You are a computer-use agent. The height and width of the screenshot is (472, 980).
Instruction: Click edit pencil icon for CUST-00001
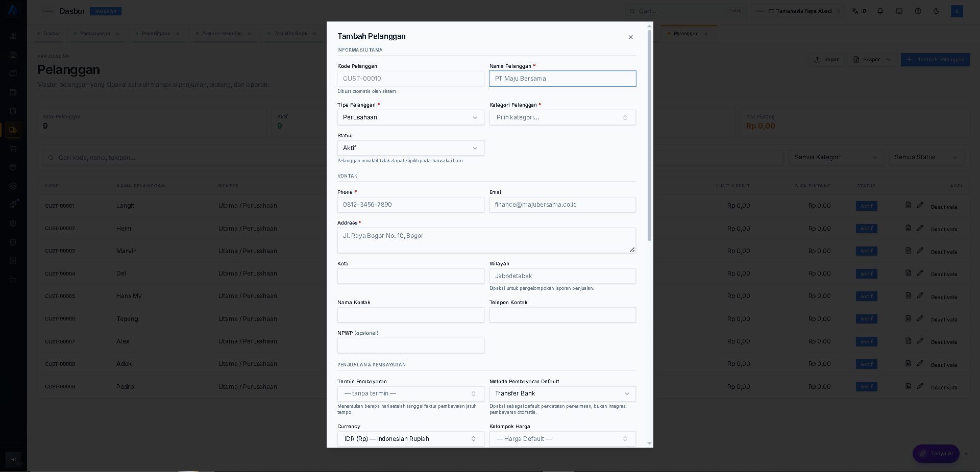[x=920, y=205]
